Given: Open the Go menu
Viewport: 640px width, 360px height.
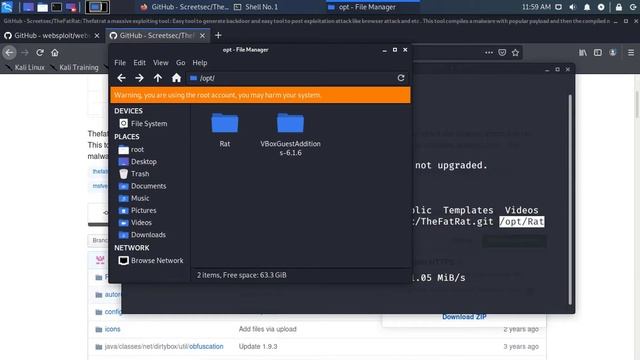Looking at the screenshot, I should click(180, 63).
